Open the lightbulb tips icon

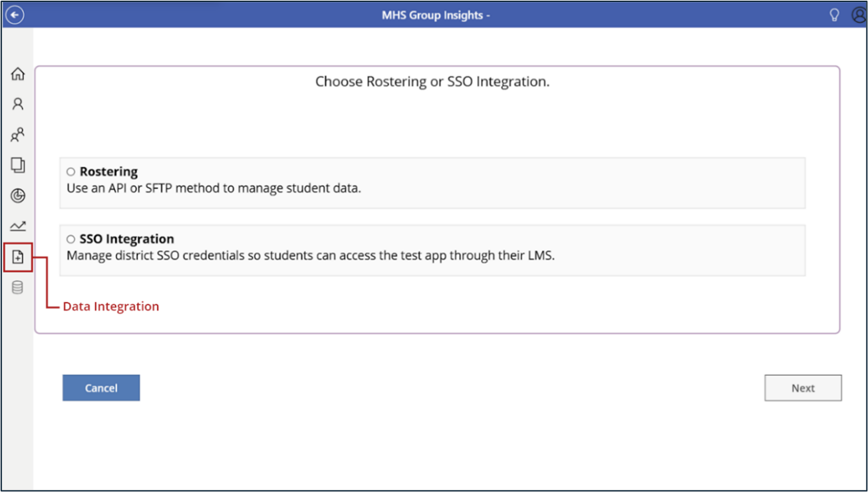[834, 15]
